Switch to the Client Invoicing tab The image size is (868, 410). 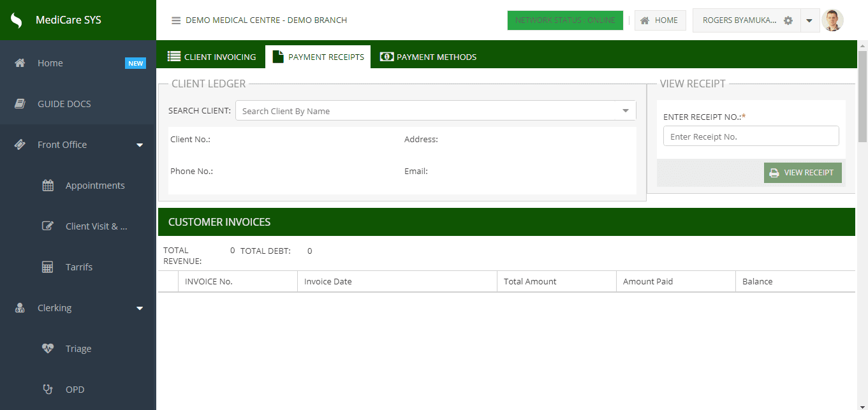click(x=212, y=57)
